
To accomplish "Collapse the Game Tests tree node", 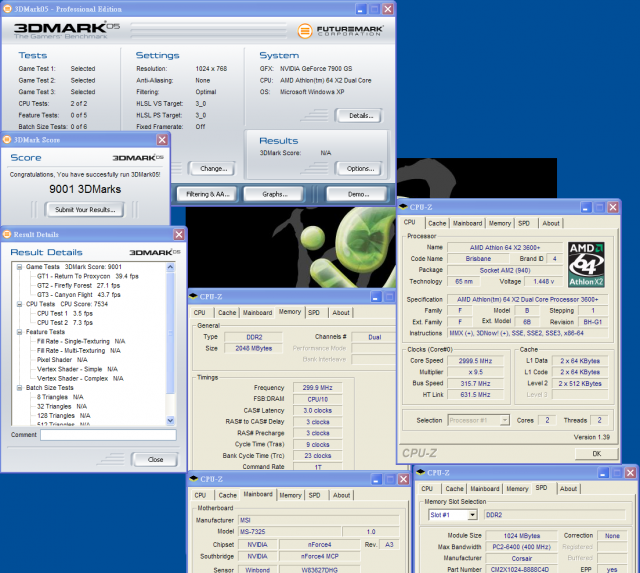I will (x=19, y=267).
